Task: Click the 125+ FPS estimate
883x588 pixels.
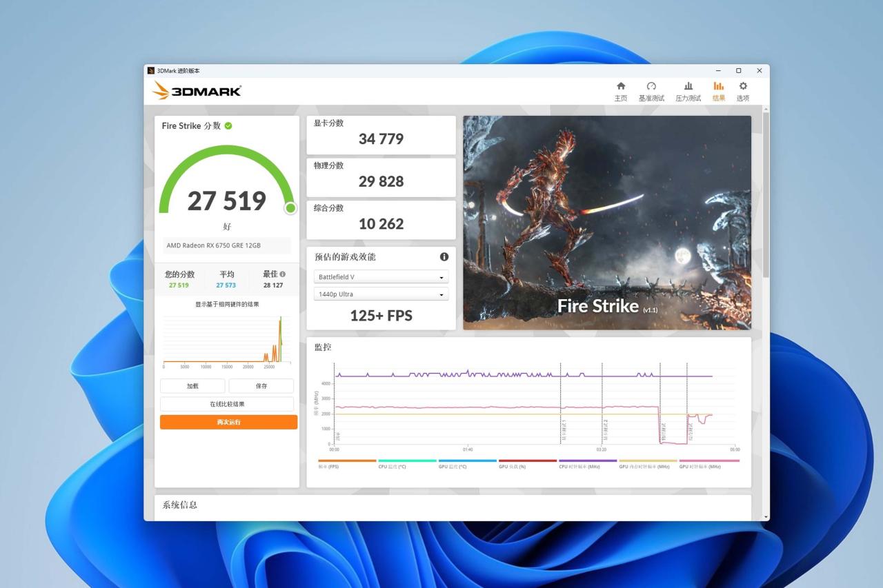Action: click(x=381, y=316)
